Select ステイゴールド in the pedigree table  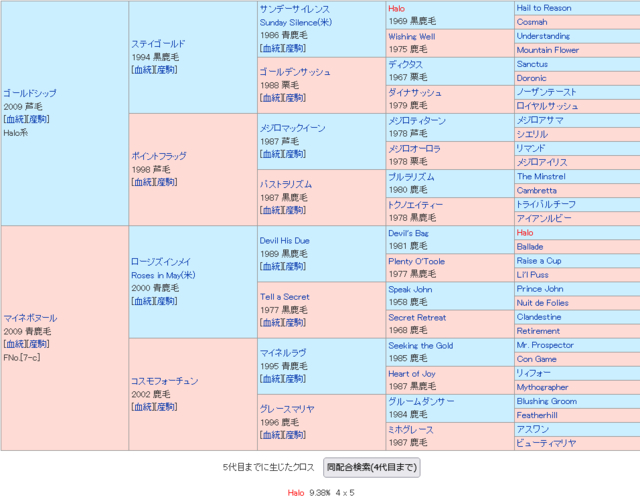pyautogui.click(x=159, y=44)
